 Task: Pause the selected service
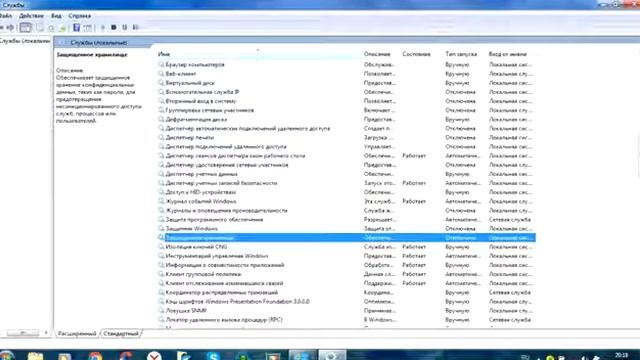(x=124, y=27)
